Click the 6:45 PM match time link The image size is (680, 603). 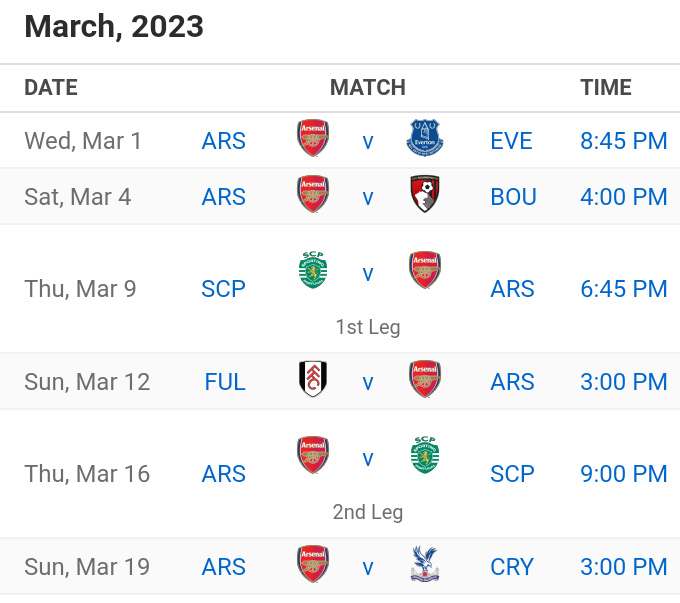point(624,289)
